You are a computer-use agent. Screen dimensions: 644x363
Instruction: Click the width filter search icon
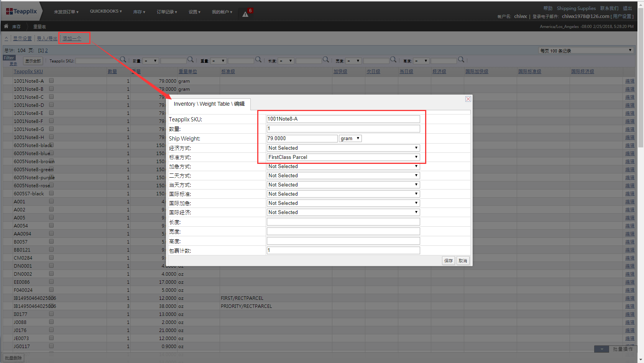(393, 59)
